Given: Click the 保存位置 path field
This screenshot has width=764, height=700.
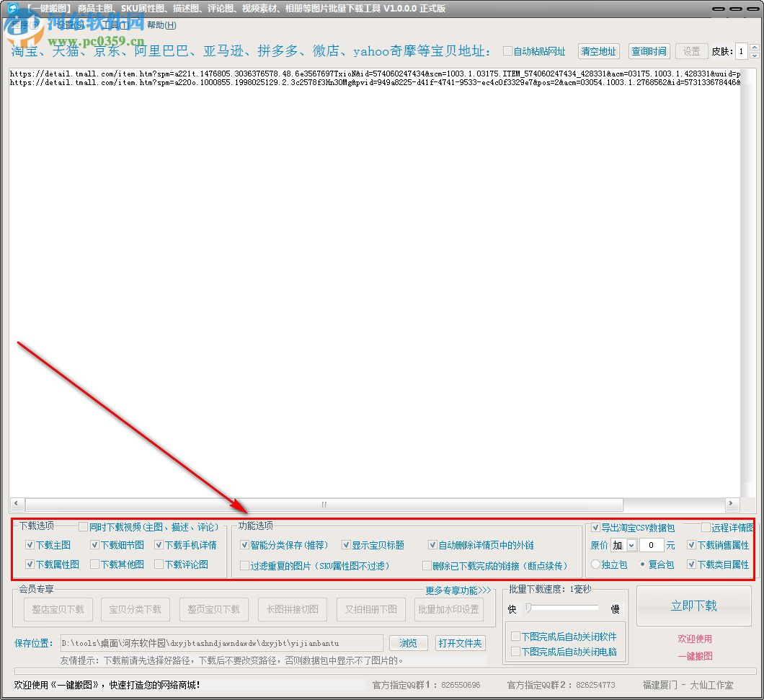Looking at the screenshot, I should point(222,643).
